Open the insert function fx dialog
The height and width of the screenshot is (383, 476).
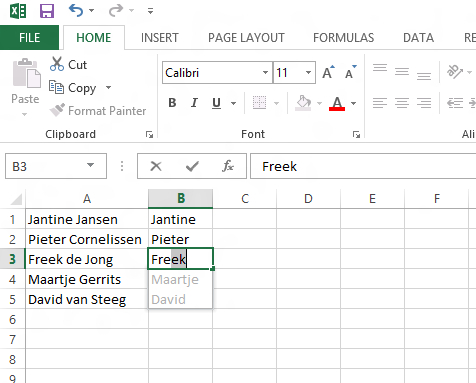pos(228,166)
